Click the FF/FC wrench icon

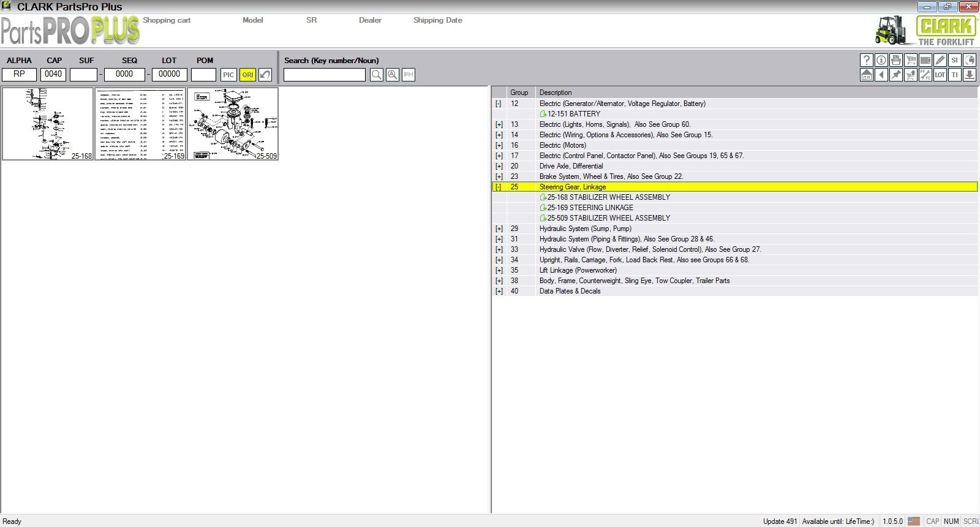[x=925, y=75]
